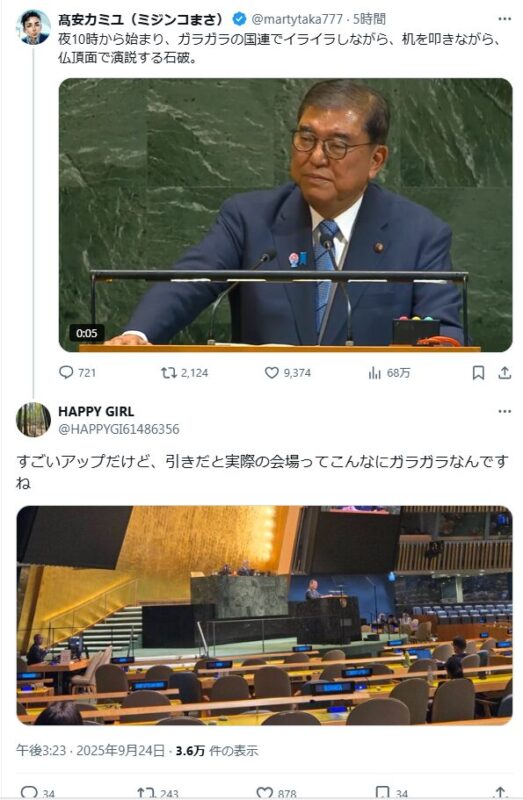
Task: Share the top tweet via upload icon
Action: click(505, 373)
